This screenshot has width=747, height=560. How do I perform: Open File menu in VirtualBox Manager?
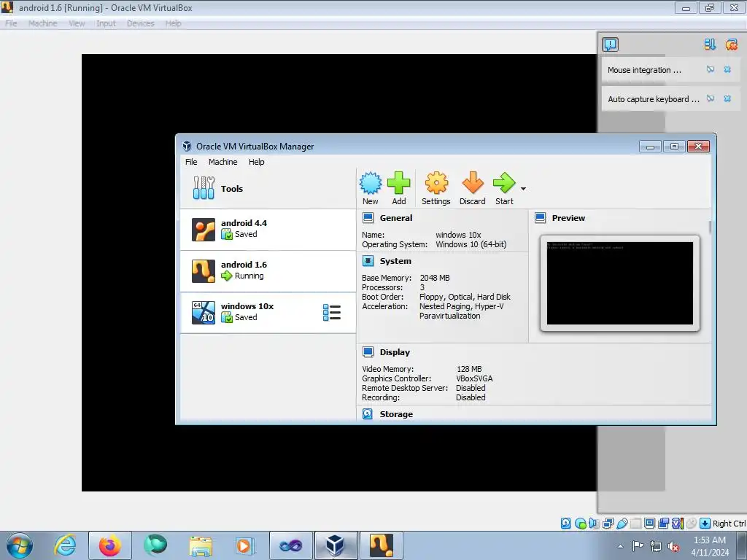click(x=191, y=162)
